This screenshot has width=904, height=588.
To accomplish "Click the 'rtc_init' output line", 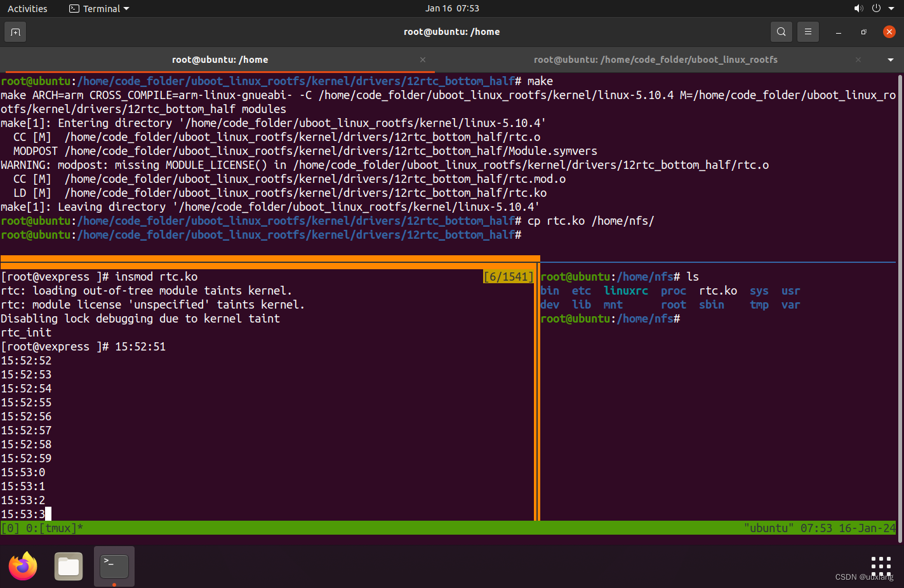I will click(26, 333).
